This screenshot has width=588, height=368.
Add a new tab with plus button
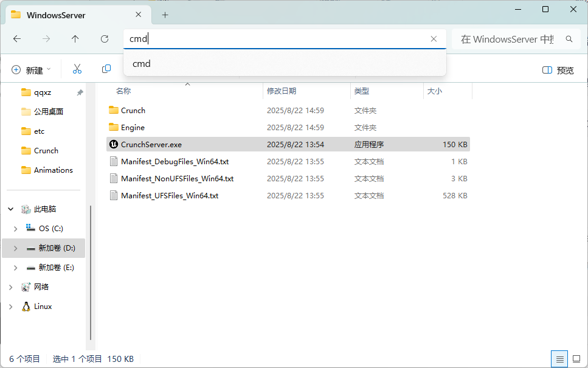(165, 15)
